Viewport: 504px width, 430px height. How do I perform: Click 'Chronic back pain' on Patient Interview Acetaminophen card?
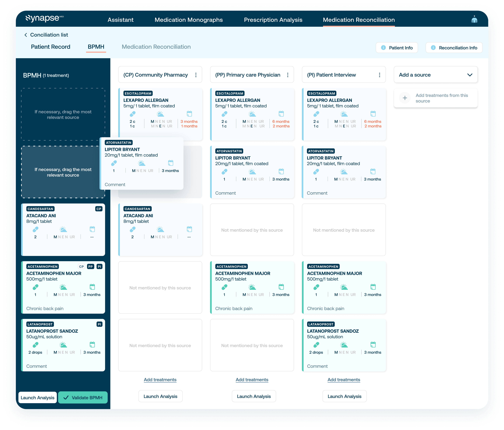[325, 308]
